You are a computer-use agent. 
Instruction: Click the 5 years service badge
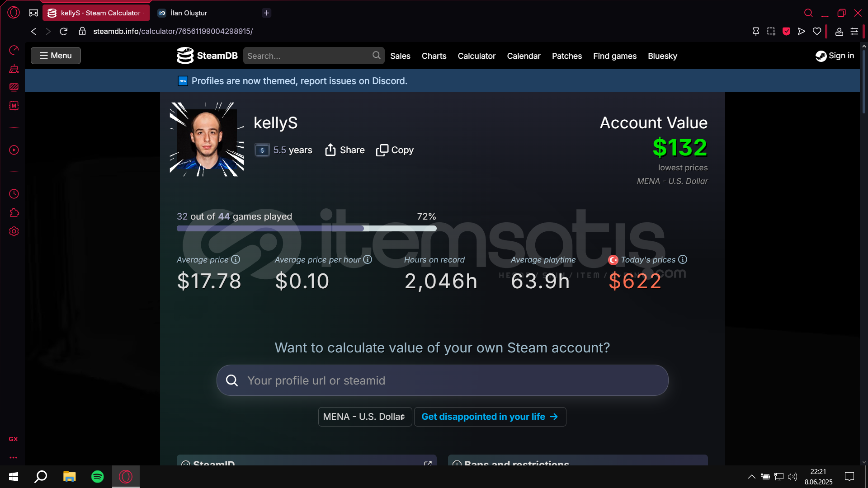262,150
